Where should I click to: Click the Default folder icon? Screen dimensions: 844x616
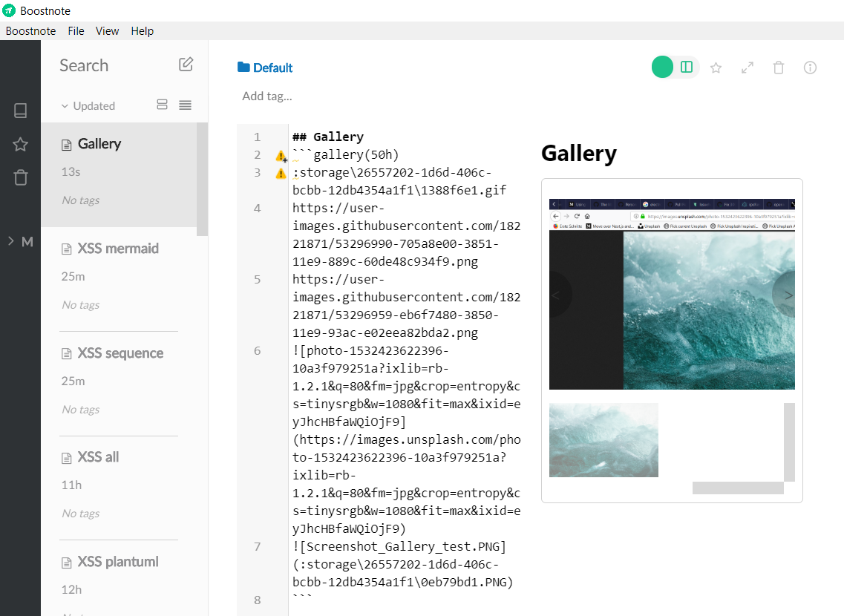[x=243, y=68]
